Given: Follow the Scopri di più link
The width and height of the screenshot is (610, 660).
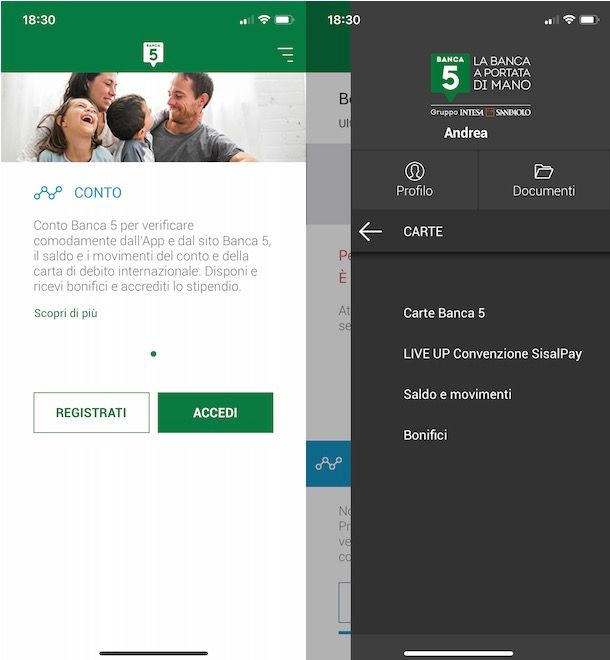Looking at the screenshot, I should pos(66,313).
